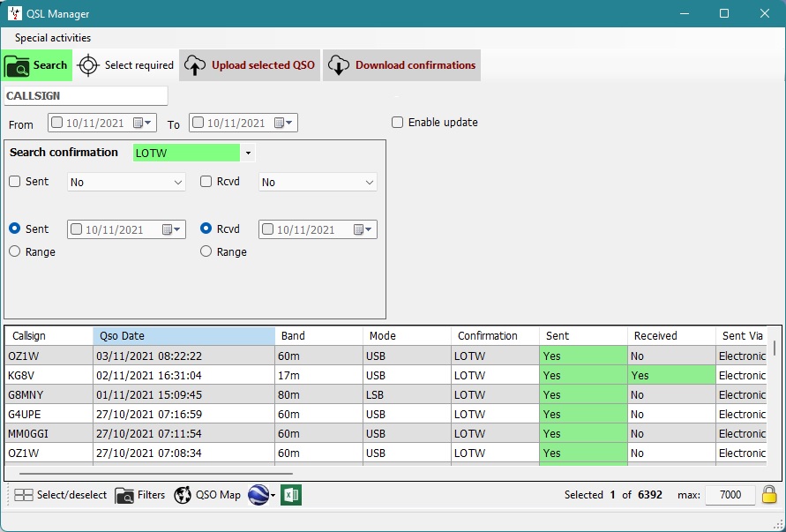This screenshot has height=532, width=786.
Task: Click the download cloud icon
Action: pos(339,65)
